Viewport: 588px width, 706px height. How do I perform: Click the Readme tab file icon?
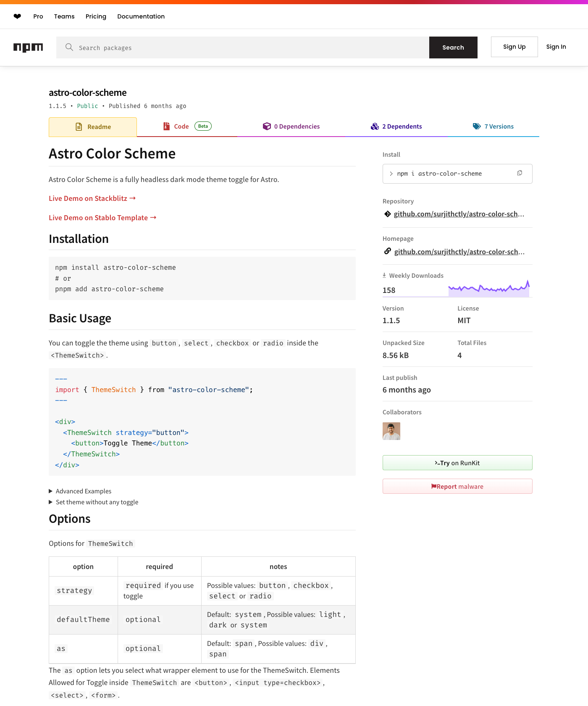79,126
